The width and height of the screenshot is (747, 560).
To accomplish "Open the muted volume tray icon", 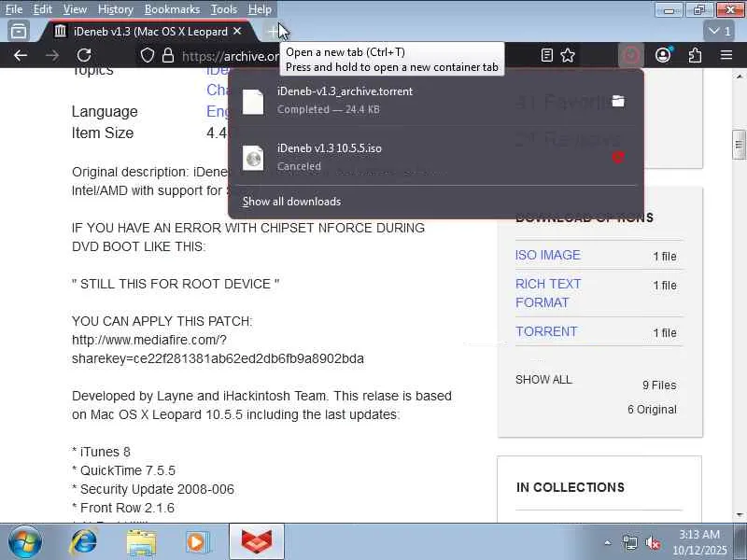I will (x=653, y=542).
